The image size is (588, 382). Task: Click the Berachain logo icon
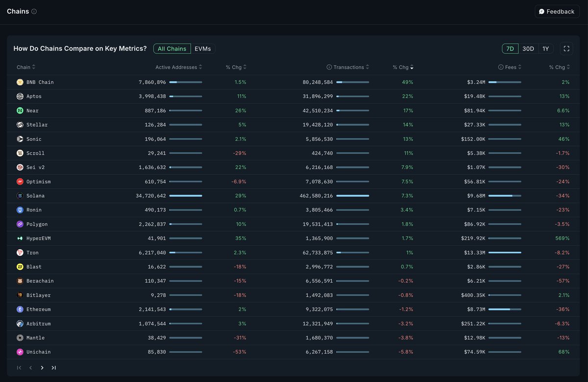[20, 281]
